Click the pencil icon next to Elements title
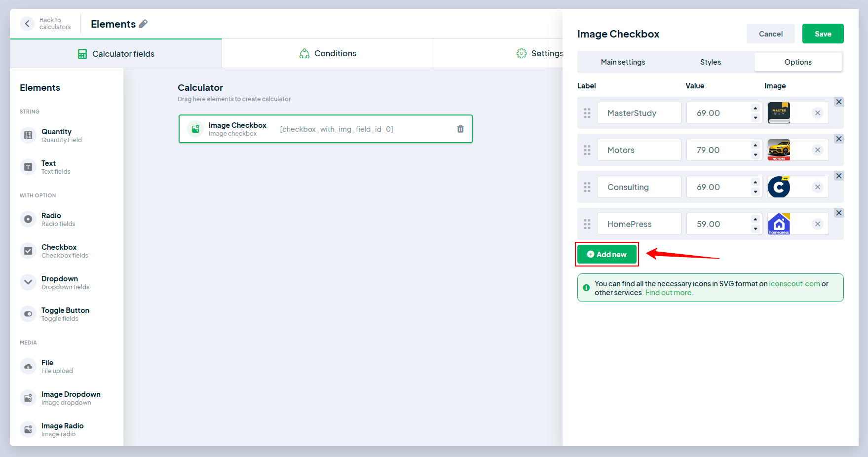Image resolution: width=868 pixels, height=457 pixels. click(x=143, y=24)
